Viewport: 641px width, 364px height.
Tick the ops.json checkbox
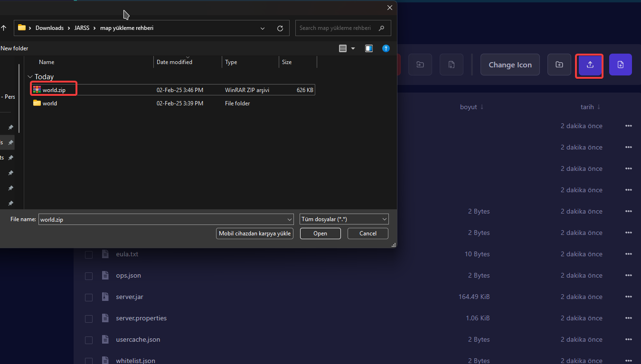coord(89,276)
